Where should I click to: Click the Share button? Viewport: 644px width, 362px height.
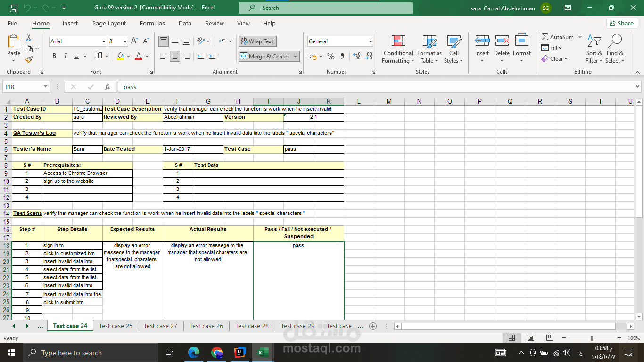tap(622, 23)
